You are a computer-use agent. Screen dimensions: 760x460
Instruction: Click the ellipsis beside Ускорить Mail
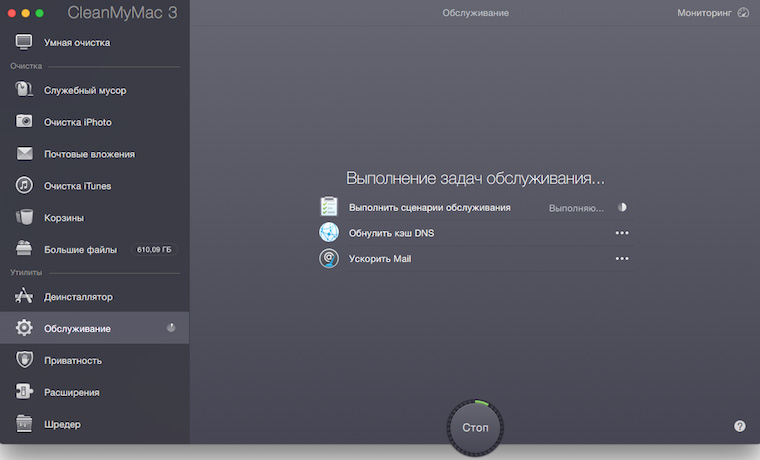(x=622, y=258)
